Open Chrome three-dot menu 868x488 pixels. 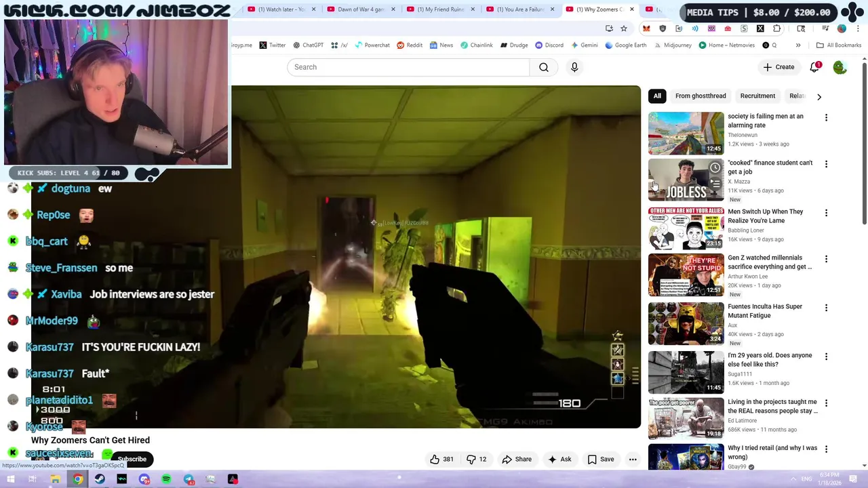tap(857, 28)
